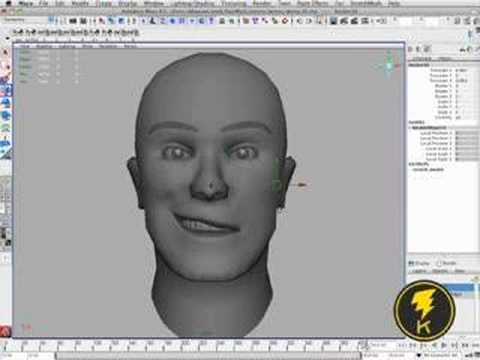Open the Options menu in Layer Editor
Image resolution: width=480 pixels, height=360 pixels.
[x=439, y=271]
